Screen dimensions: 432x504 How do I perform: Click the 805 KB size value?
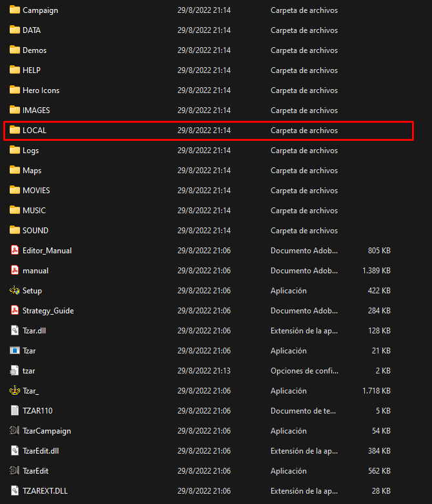[379, 251]
